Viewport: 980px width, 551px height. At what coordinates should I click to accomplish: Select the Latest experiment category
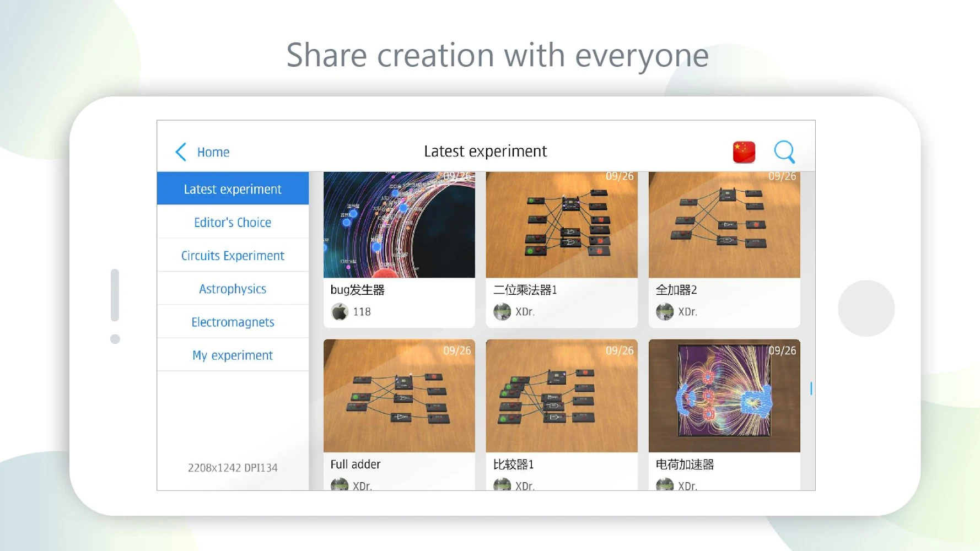[233, 188]
